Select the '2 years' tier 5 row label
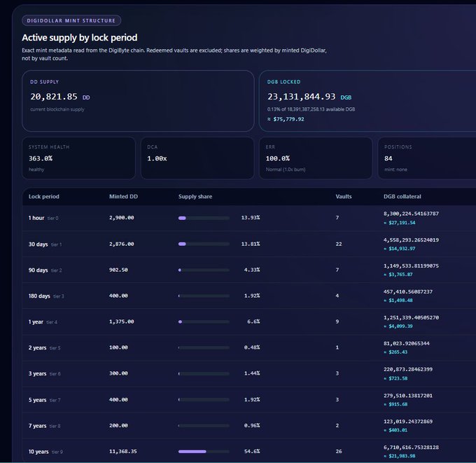 click(x=37, y=347)
